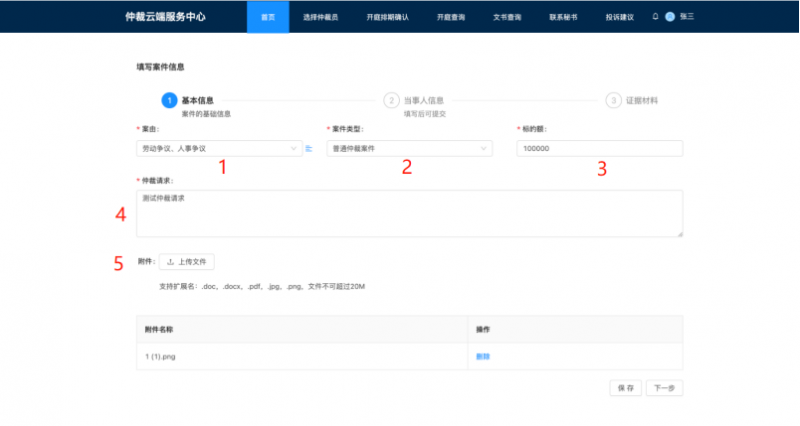The image size is (800, 426).
Task: Click the 操作 column header
Action: pyautogui.click(x=483, y=330)
